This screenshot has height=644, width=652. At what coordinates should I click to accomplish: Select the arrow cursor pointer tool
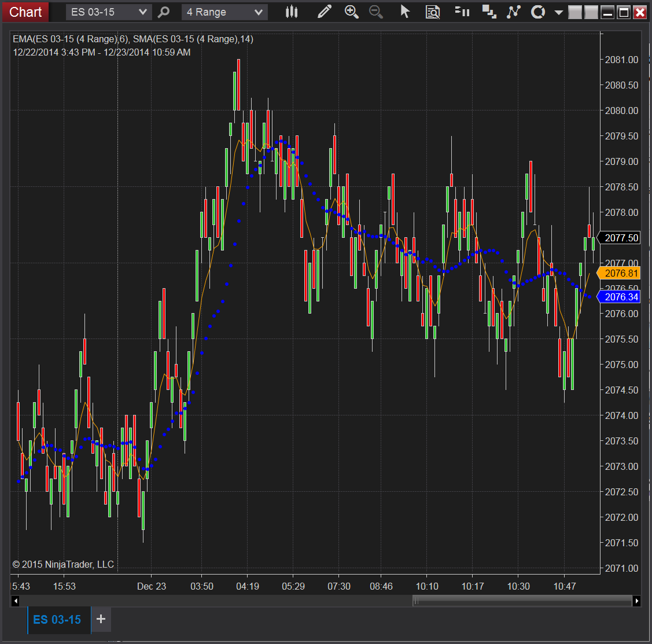[404, 12]
